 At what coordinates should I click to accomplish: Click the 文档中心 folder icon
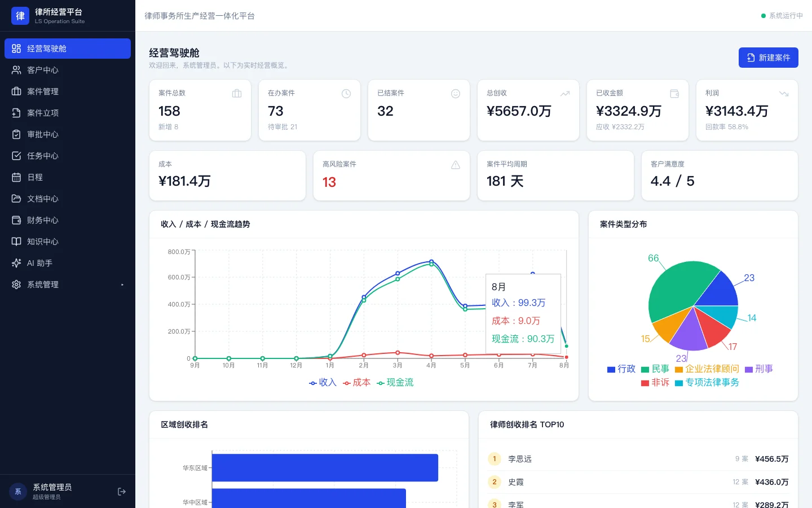pos(16,199)
